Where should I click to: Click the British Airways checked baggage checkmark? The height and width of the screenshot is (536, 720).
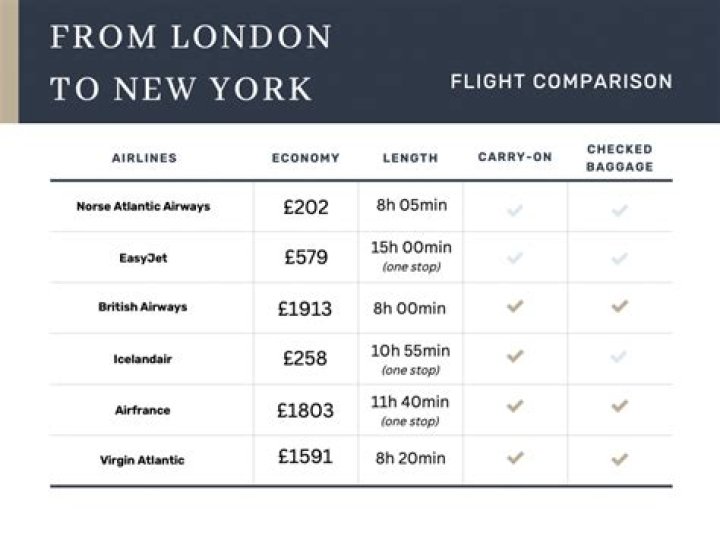point(620,307)
